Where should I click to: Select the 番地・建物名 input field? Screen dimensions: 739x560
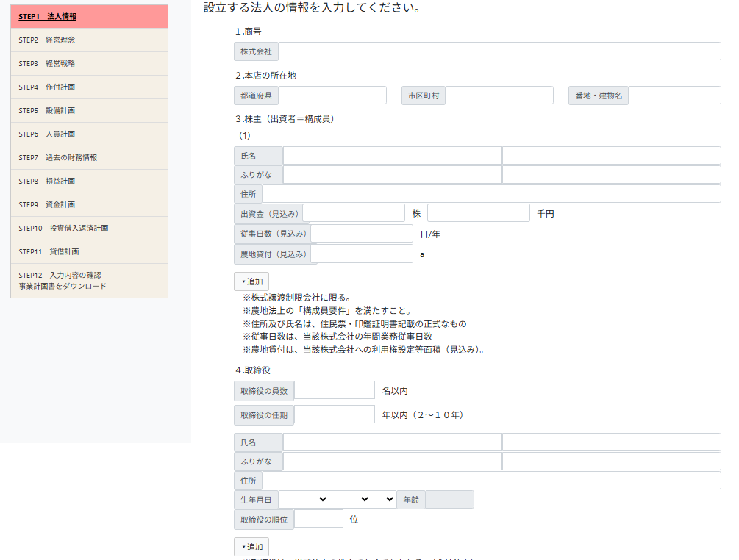pyautogui.click(x=674, y=96)
